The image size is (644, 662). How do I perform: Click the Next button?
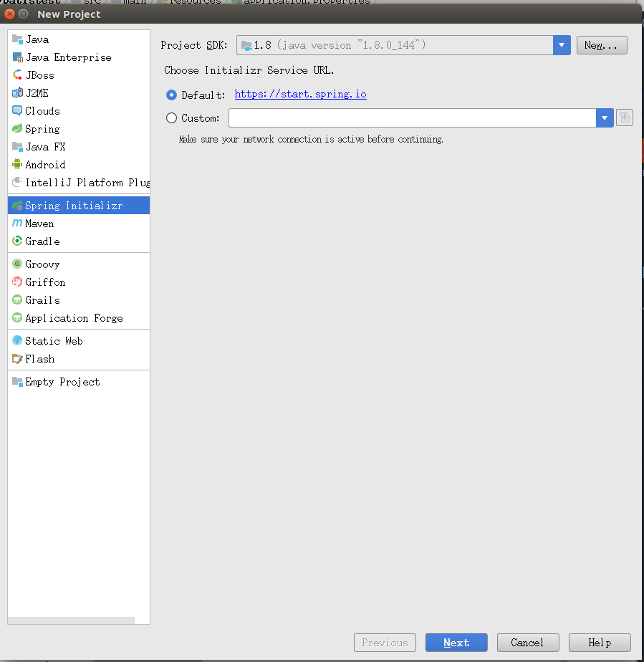point(456,643)
